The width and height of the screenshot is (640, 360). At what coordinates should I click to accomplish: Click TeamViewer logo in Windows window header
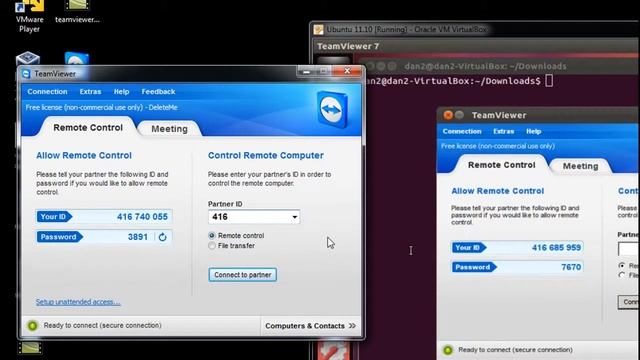[x=332, y=109]
